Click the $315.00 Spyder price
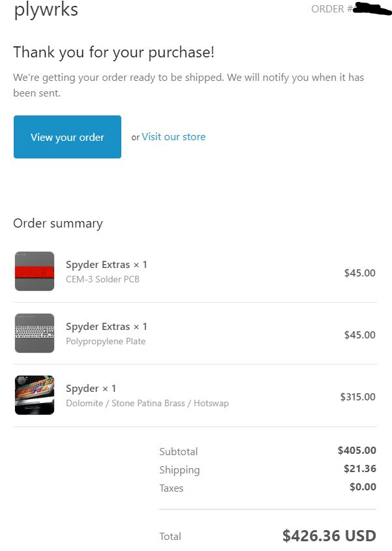This screenshot has width=392, height=551. click(x=357, y=396)
